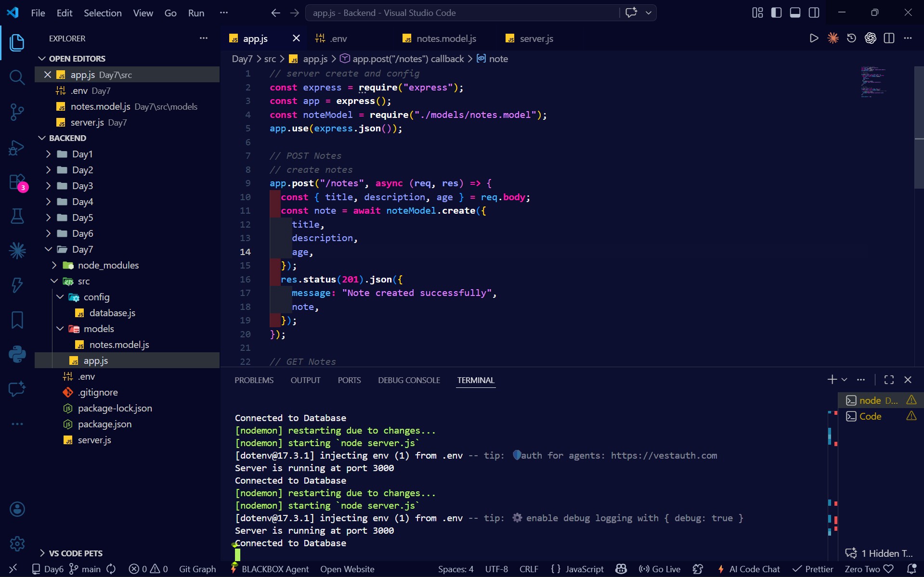Open database.js in the file tree
Screen dimensions: 924x577
(112, 313)
